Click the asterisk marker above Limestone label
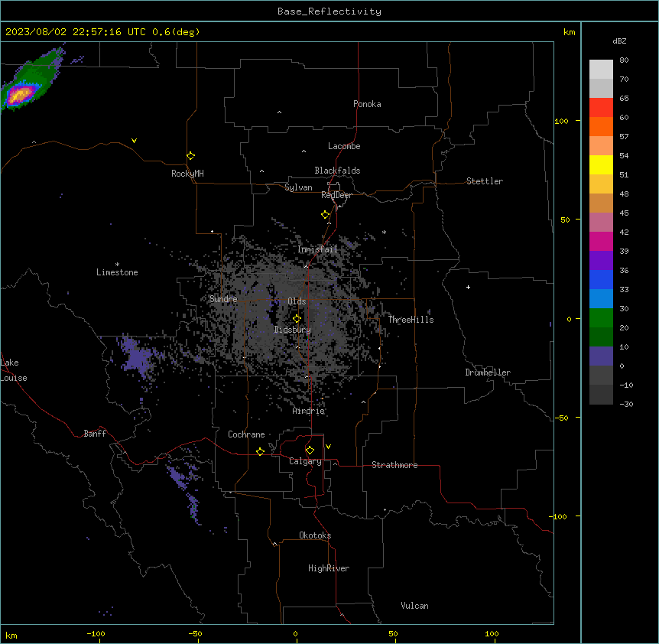The width and height of the screenshot is (659, 644). pos(117,265)
